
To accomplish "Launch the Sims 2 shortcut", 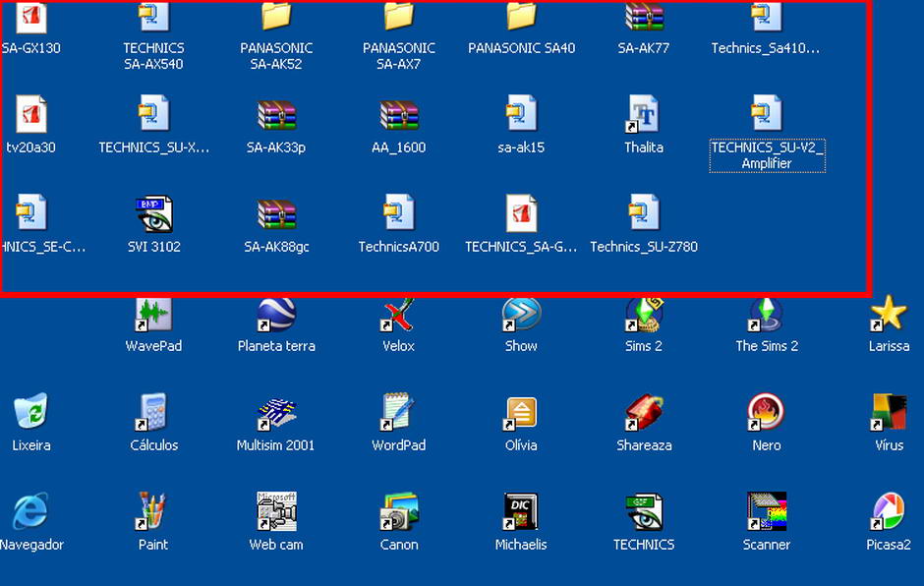I will tap(644, 315).
